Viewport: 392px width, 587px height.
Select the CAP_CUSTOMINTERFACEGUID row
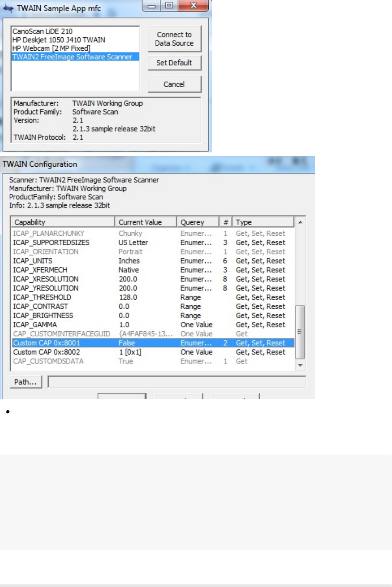[153, 334]
